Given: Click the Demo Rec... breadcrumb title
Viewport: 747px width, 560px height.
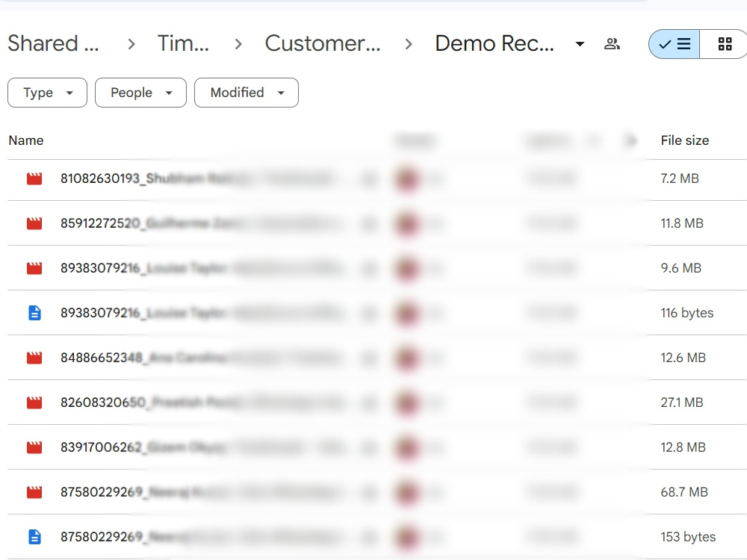Looking at the screenshot, I should [x=495, y=44].
